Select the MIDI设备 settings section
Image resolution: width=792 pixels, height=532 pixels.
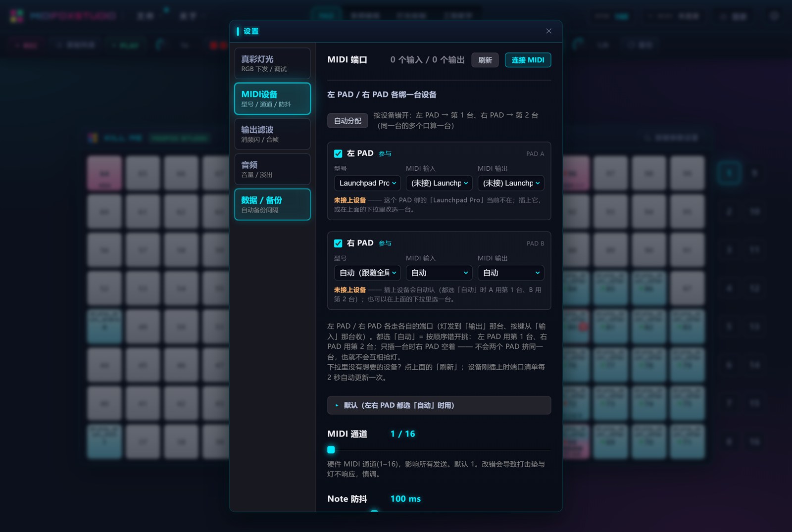tap(272, 98)
